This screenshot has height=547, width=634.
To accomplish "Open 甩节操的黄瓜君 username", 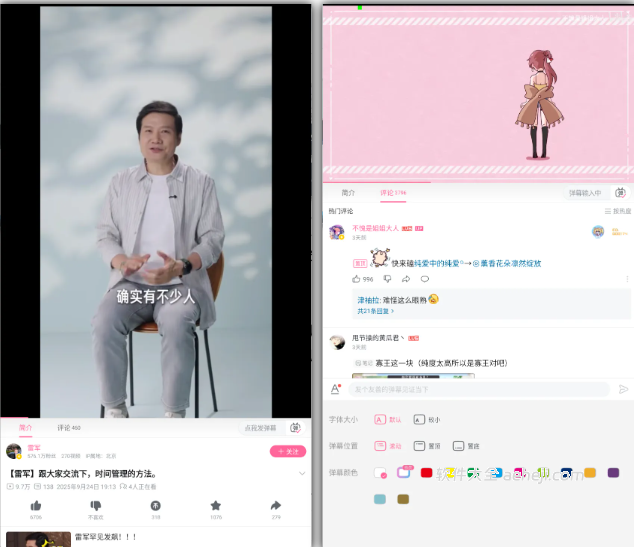I will coord(378,338).
